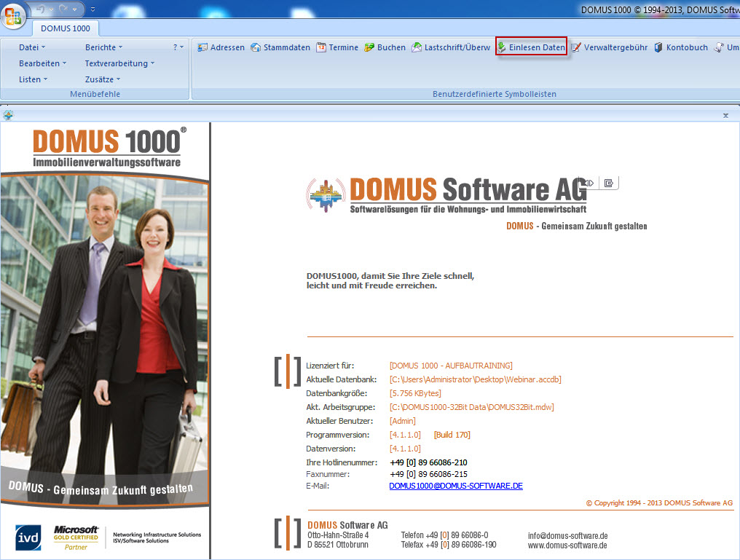
Task: Click the www.domus-software.de text in footer
Action: click(567, 545)
